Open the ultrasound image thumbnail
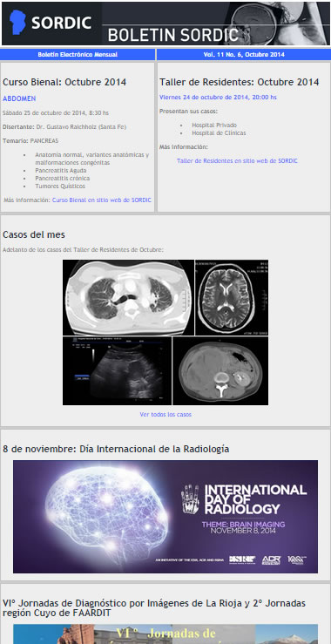 (x=117, y=371)
